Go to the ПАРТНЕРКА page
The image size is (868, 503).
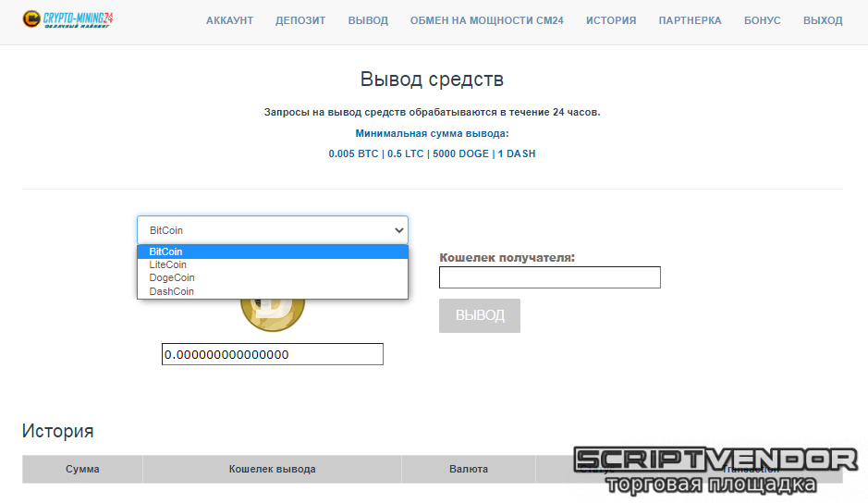[690, 20]
